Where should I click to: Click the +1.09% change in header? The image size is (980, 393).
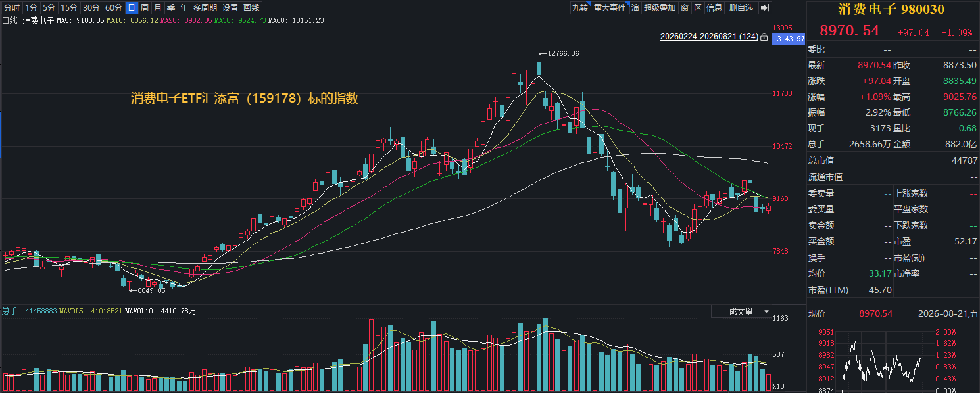[956, 32]
